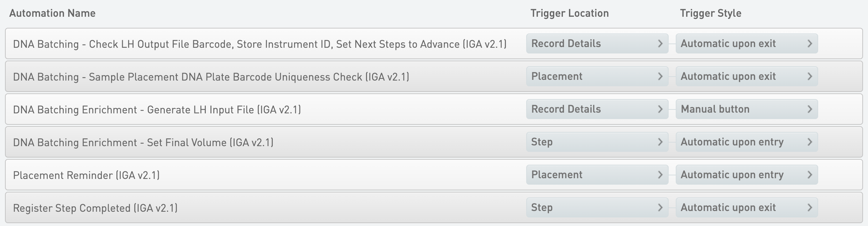Open Trigger Location for Register Step Completed
The width and height of the screenshot is (868, 226).
[597, 207]
